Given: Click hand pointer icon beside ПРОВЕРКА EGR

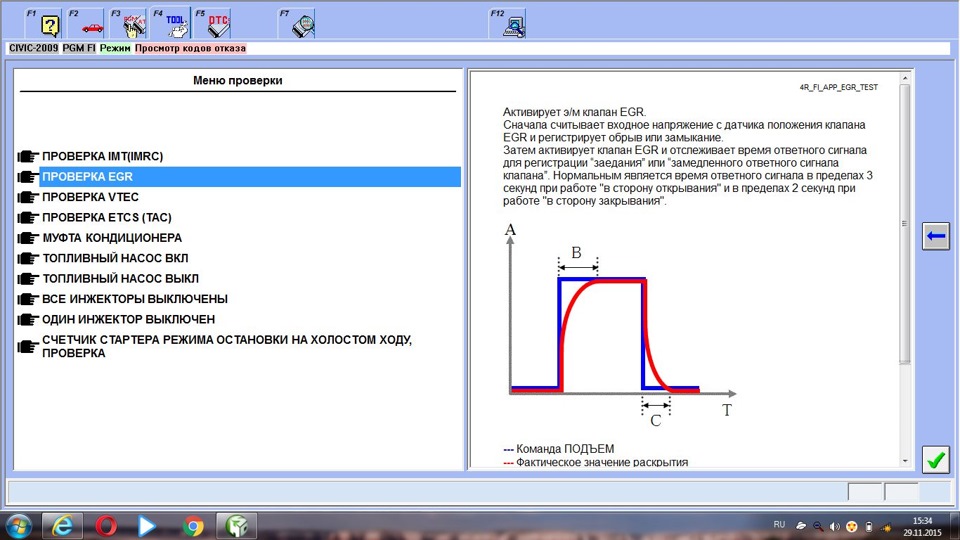Looking at the screenshot, I should click(x=28, y=177).
